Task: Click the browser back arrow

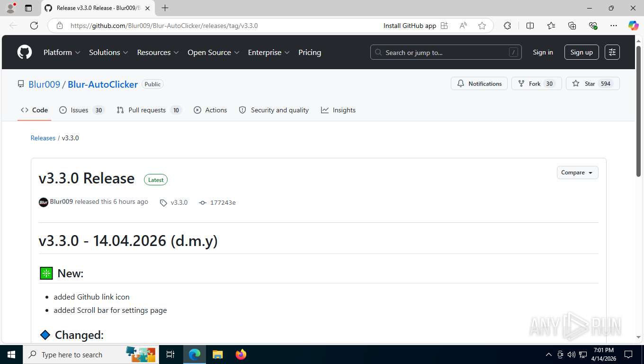Action: (x=13, y=26)
